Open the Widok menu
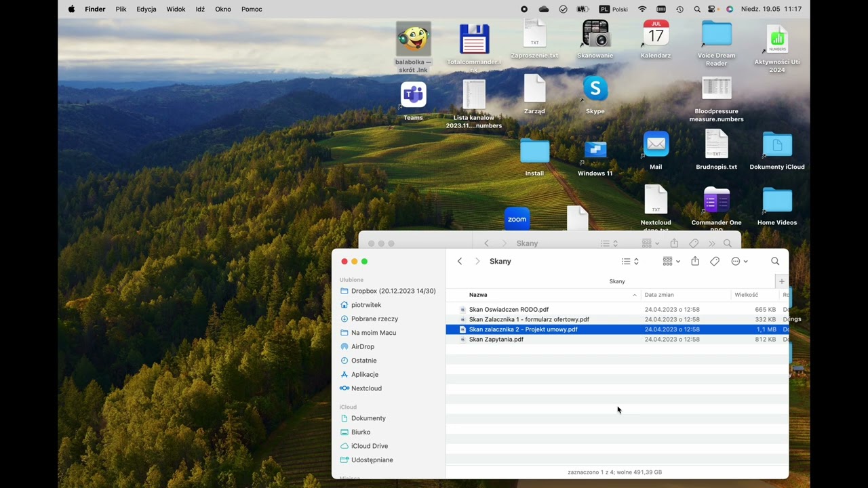The image size is (868, 488). coord(176,9)
